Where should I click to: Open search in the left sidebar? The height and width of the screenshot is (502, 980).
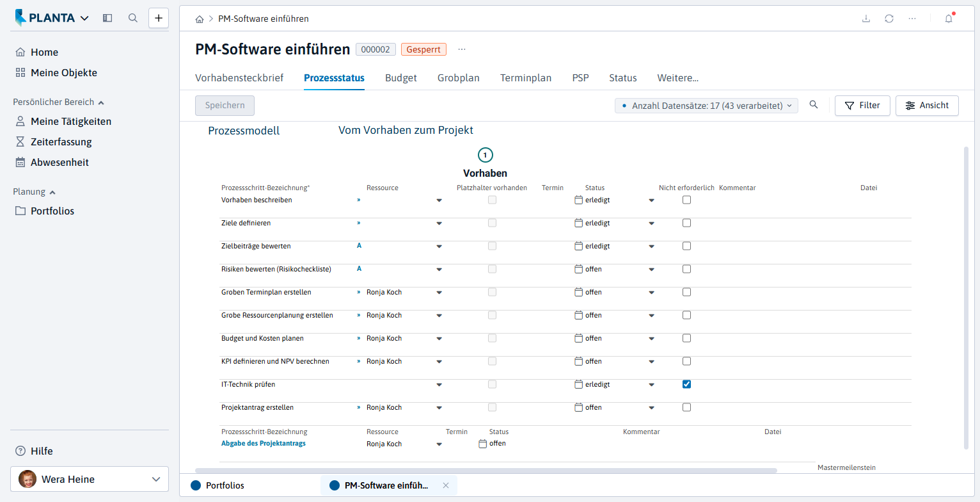(133, 18)
